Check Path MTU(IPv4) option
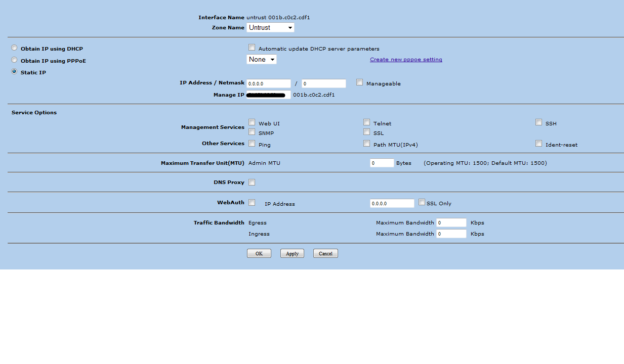The image size is (624, 364). (x=366, y=143)
